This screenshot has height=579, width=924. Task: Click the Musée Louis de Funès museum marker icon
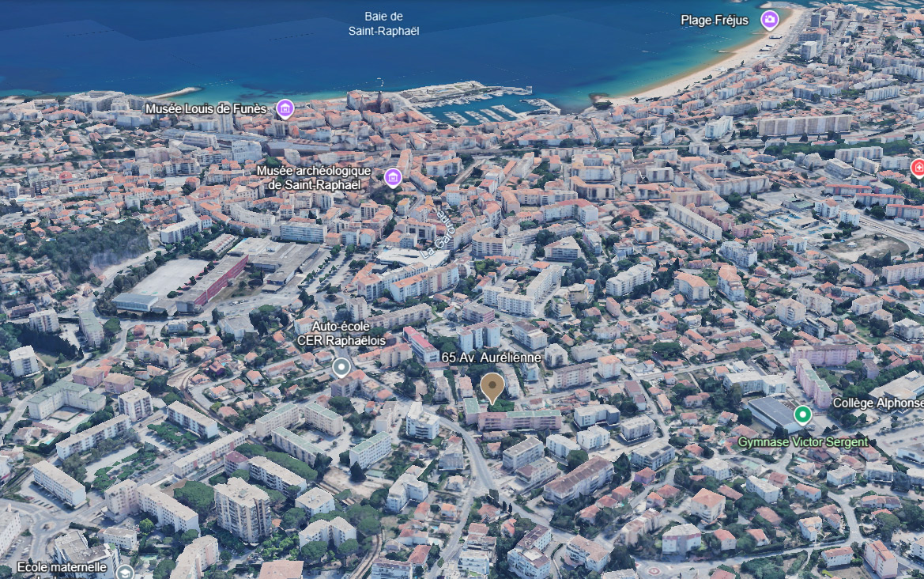(x=285, y=108)
